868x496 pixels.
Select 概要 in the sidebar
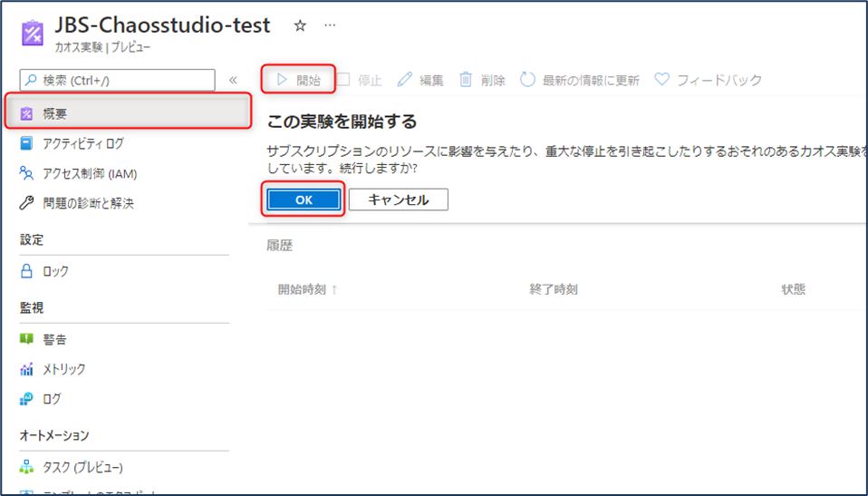click(x=129, y=113)
